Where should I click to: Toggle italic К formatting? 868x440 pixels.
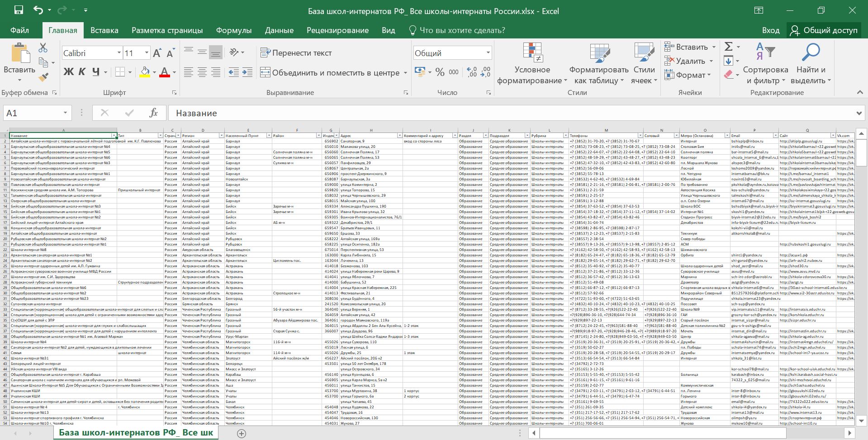[82, 72]
